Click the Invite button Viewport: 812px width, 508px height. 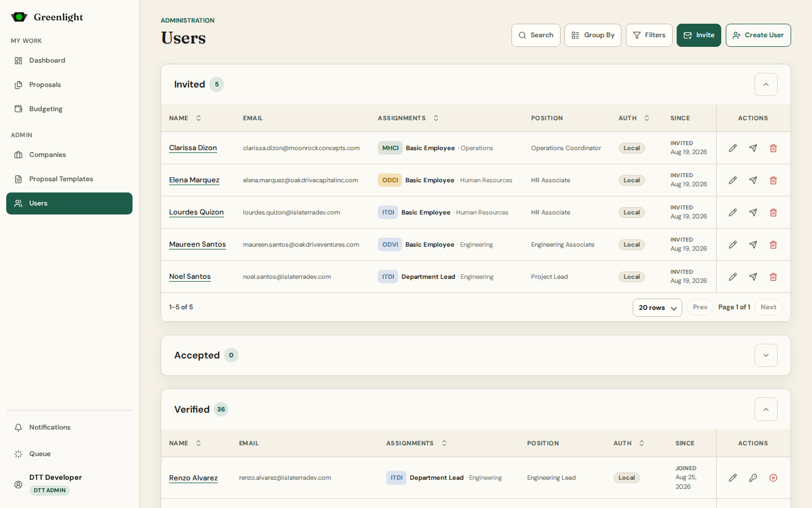(x=699, y=35)
